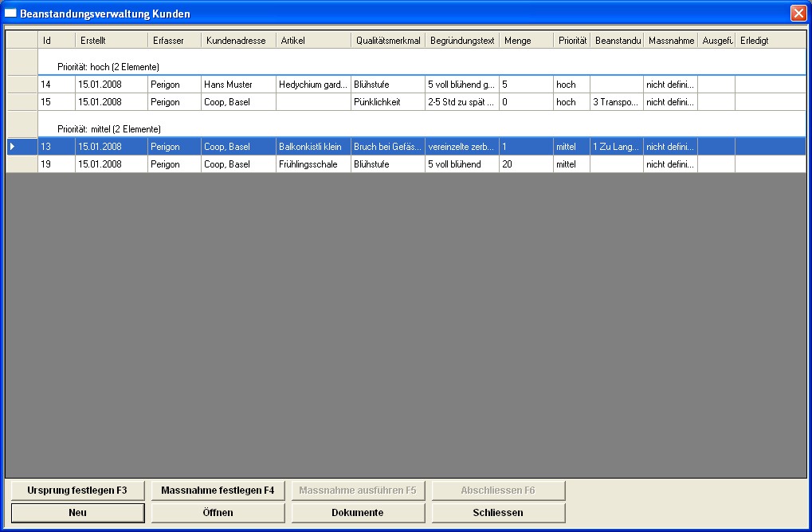The height and width of the screenshot is (532, 812).
Task: Click the Erledigt column header
Action: point(770,41)
